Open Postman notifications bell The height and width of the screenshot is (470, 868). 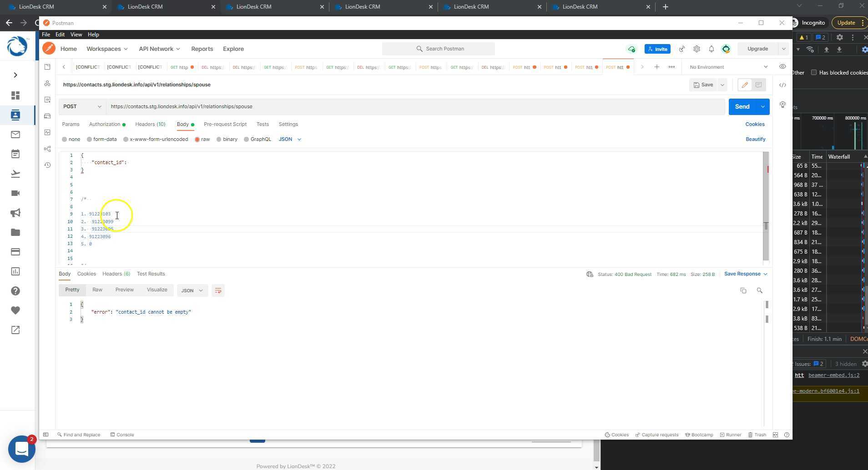tap(711, 49)
